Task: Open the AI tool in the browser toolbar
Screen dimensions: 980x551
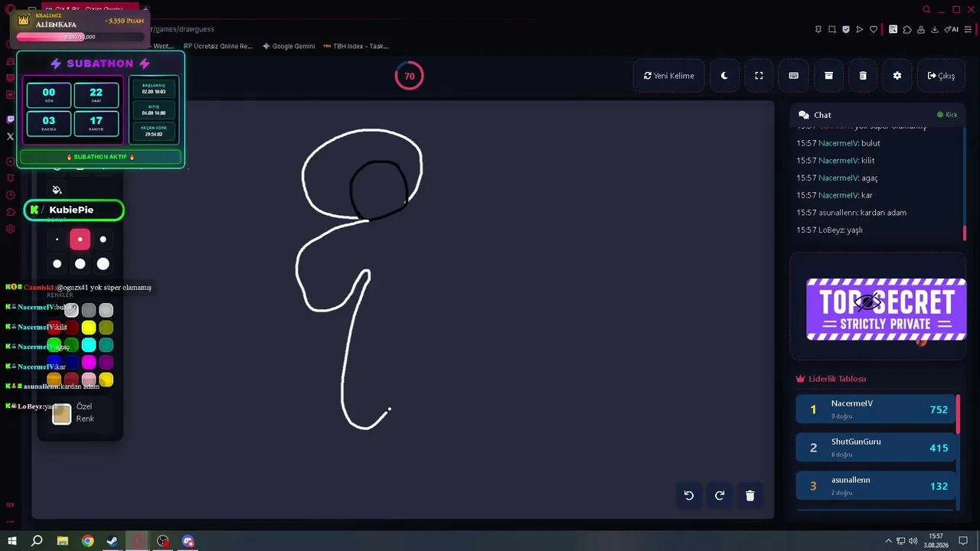Action: [x=952, y=29]
